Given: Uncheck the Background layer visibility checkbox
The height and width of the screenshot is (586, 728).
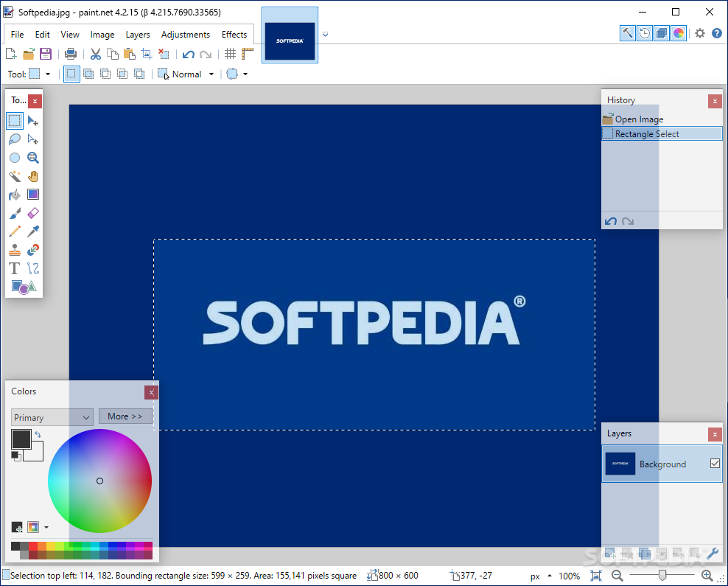Looking at the screenshot, I should (715, 464).
